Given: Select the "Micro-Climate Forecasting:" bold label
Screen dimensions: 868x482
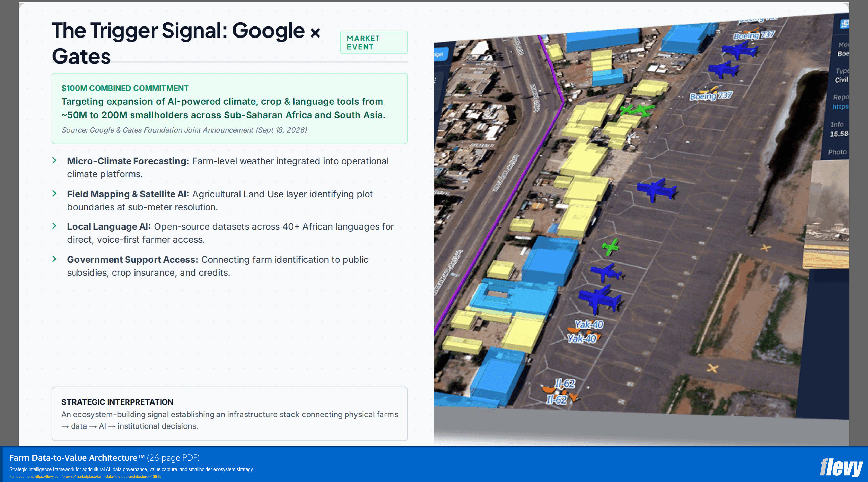Looking at the screenshot, I should click(x=128, y=161).
